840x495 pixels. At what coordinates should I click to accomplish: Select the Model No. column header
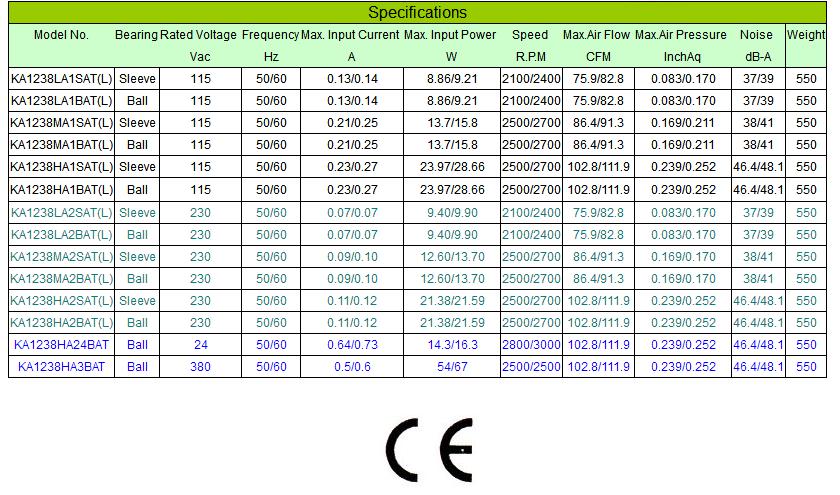click(61, 34)
